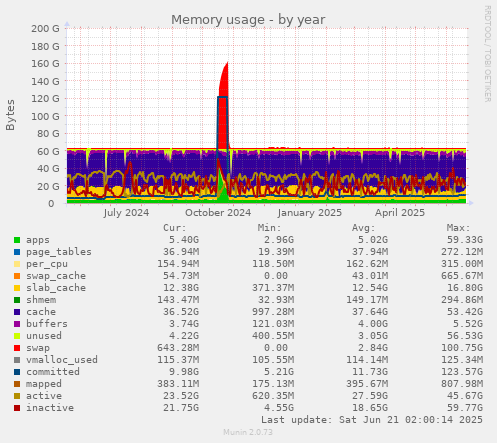Screen dimensions: 497x443
Task: Click slab_cache min value '371.37M'
Action: tap(273, 288)
